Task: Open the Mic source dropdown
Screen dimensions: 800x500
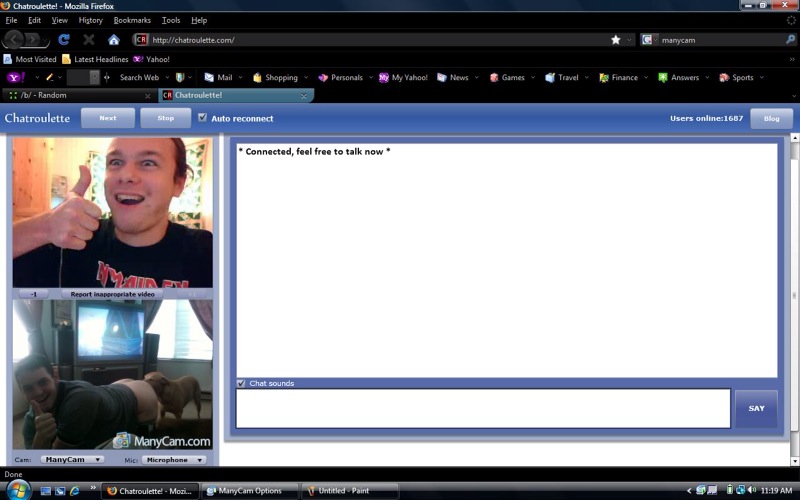Action: coord(173,460)
